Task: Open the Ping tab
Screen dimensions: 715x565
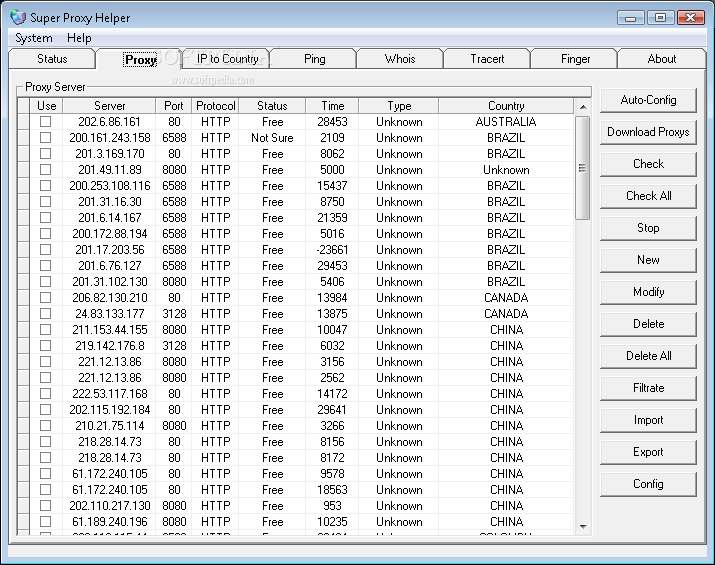Action: tap(314, 59)
